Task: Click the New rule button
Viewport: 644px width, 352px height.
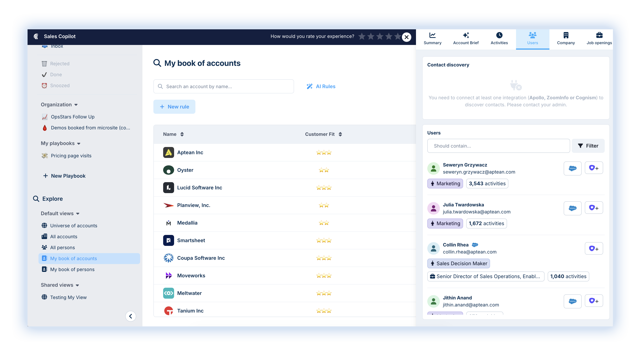Action: (x=174, y=107)
